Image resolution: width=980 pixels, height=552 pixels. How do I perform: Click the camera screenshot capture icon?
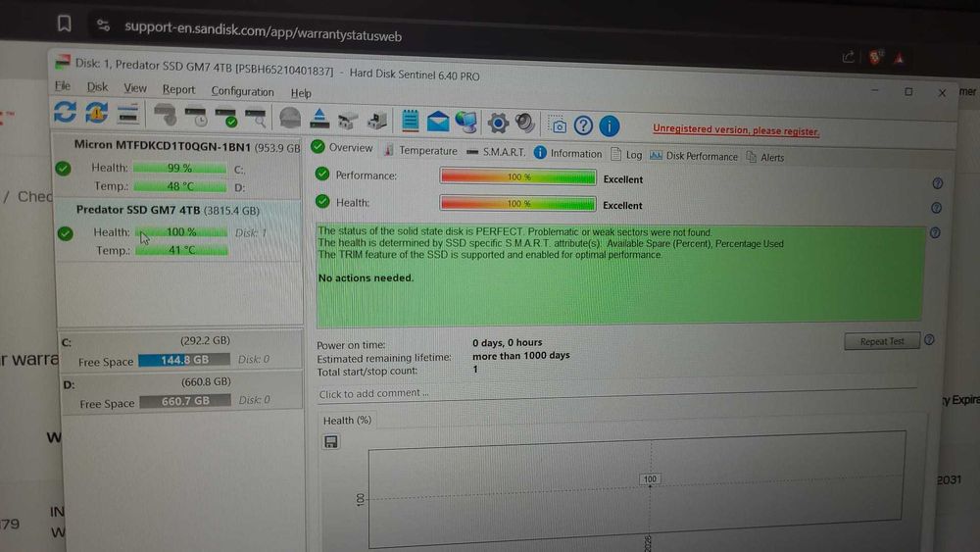click(x=558, y=125)
